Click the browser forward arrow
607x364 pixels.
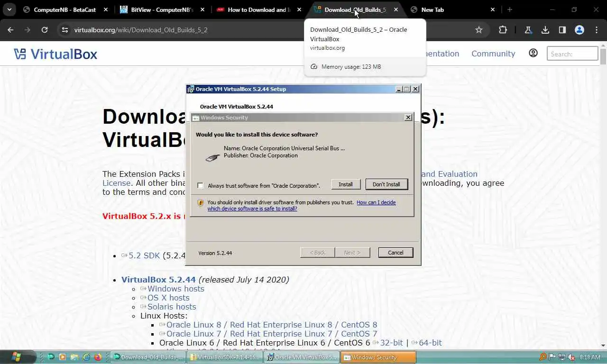coord(28,30)
